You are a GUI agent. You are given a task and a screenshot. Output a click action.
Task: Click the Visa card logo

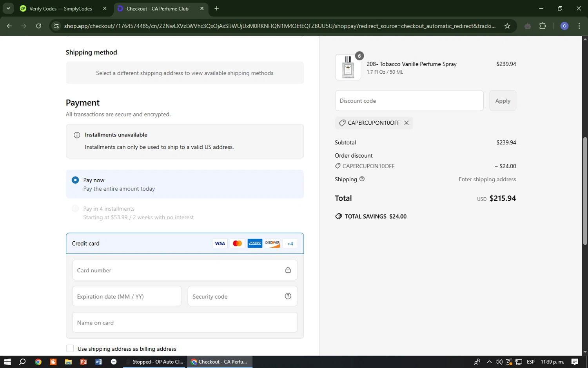tap(220, 243)
